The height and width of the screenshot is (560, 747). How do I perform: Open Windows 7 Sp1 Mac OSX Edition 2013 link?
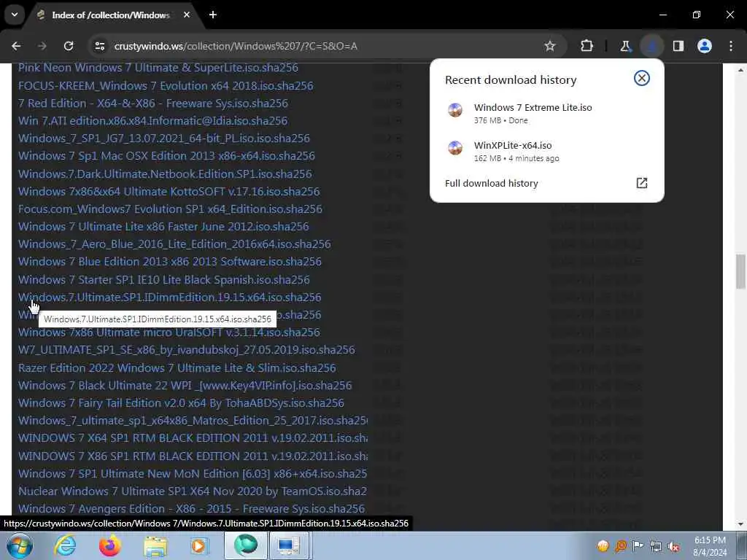tap(166, 156)
